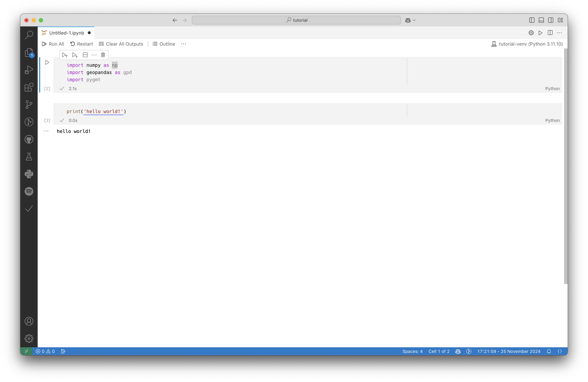Toggle the notebook unsaved changes dot
The image size is (588, 382).
(90, 33)
